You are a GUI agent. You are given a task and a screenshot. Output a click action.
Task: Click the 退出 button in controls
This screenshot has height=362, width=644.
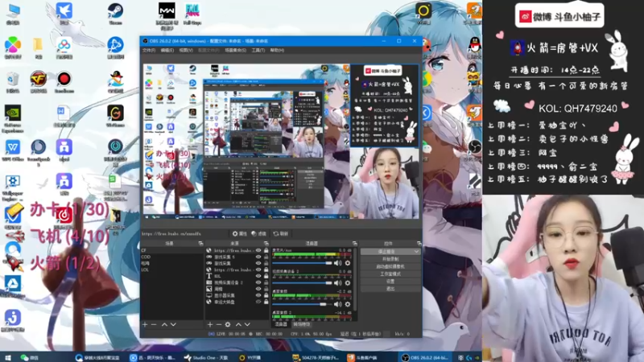390,289
